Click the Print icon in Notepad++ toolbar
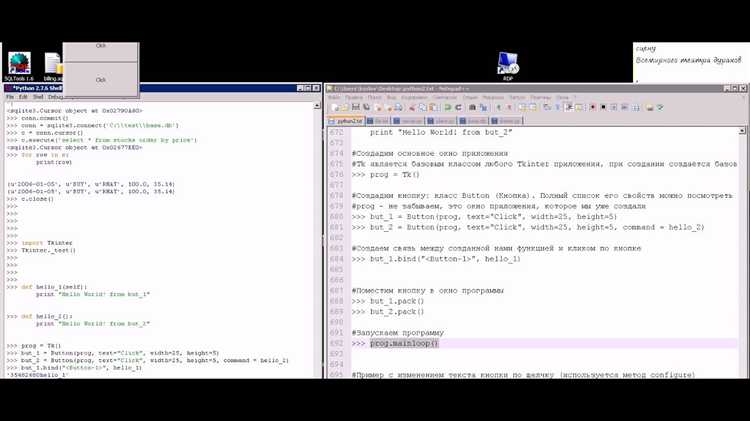Image resolution: width=750 pixels, height=421 pixels. pos(398,107)
